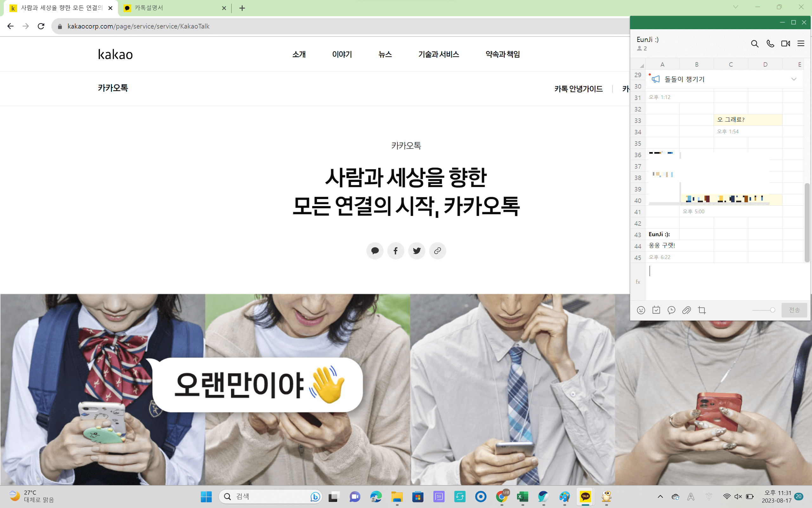The height and width of the screenshot is (508, 812).
Task: Show hidden system tray icons
Action: coord(660,497)
